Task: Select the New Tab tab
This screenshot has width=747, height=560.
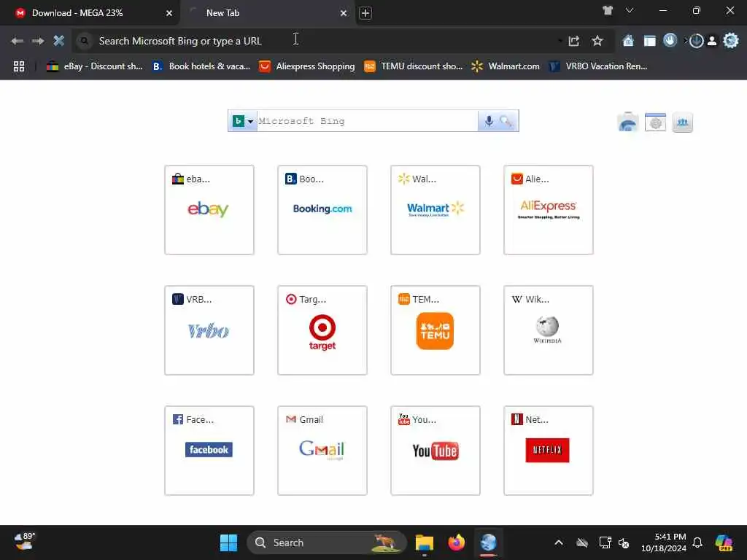Action: coord(268,13)
